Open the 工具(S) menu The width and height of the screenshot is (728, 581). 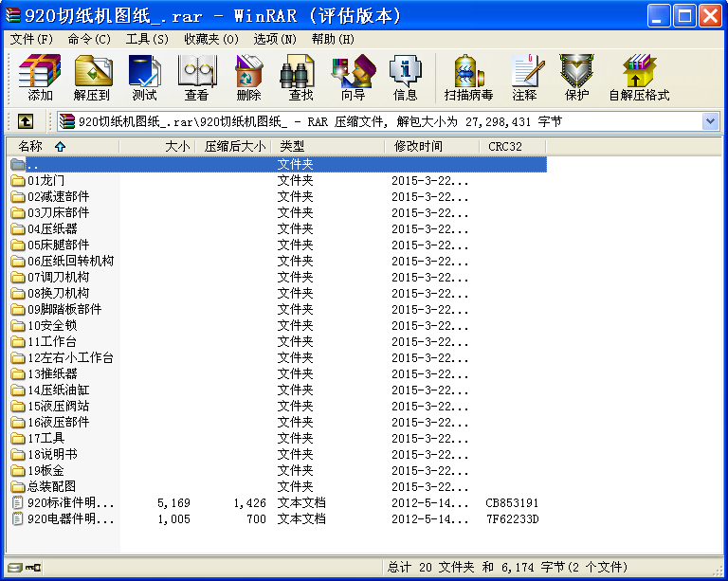(x=147, y=39)
